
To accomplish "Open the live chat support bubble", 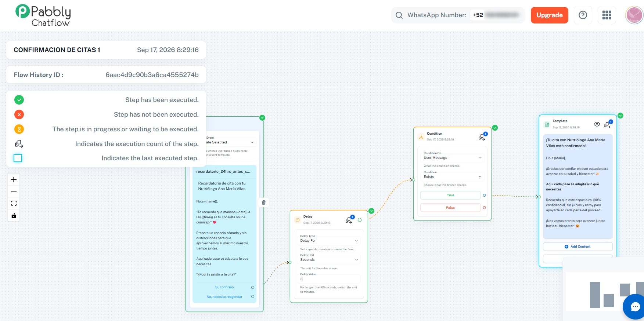I will click(x=635, y=307).
